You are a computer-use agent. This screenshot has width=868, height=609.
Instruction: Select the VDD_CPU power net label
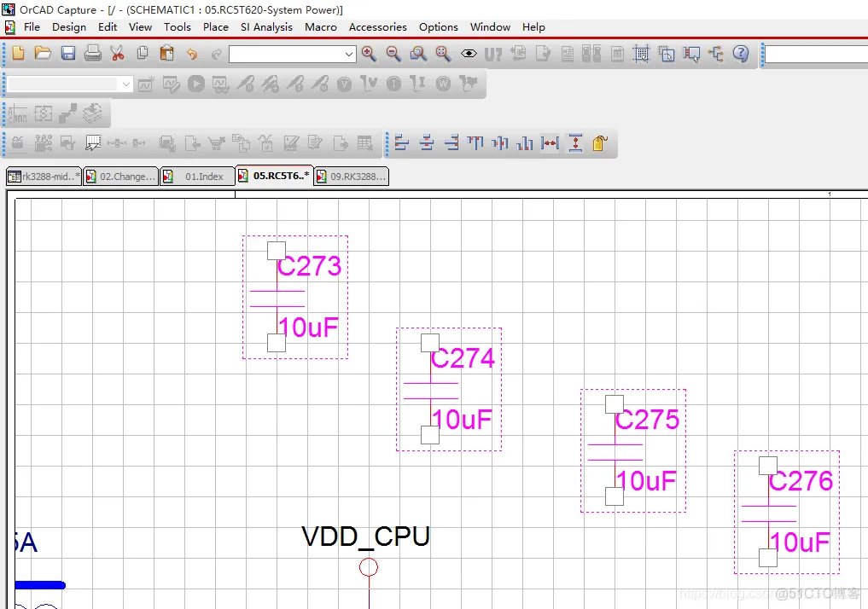pyautogui.click(x=365, y=536)
